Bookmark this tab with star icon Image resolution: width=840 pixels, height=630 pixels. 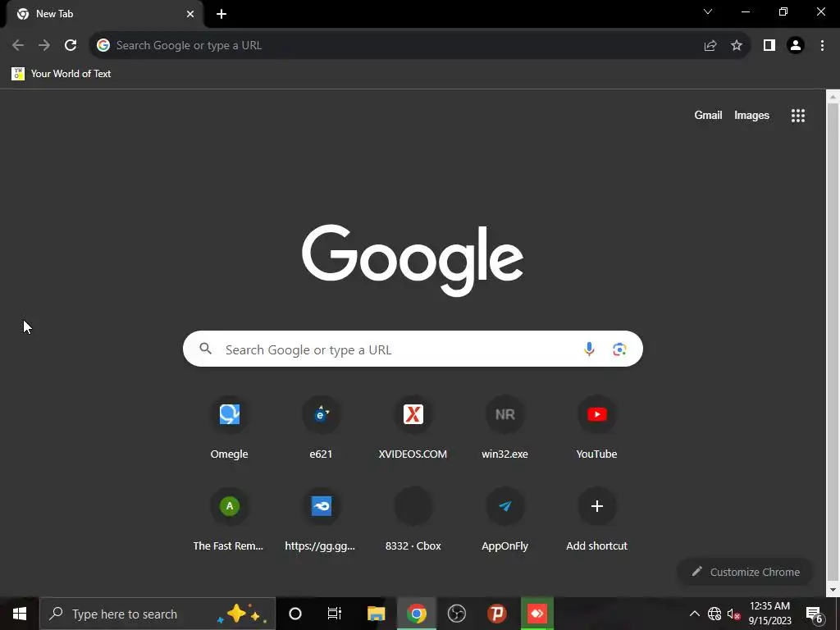pos(737,45)
